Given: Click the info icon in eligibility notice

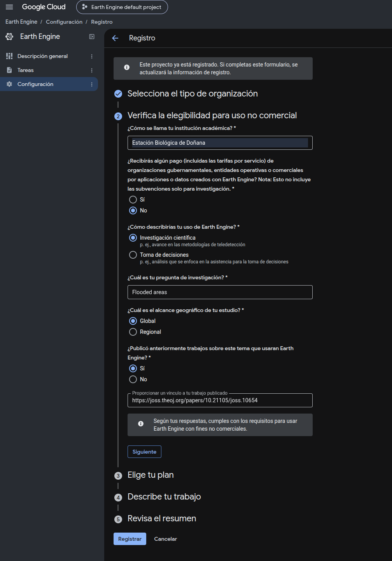Looking at the screenshot, I should pos(141,424).
